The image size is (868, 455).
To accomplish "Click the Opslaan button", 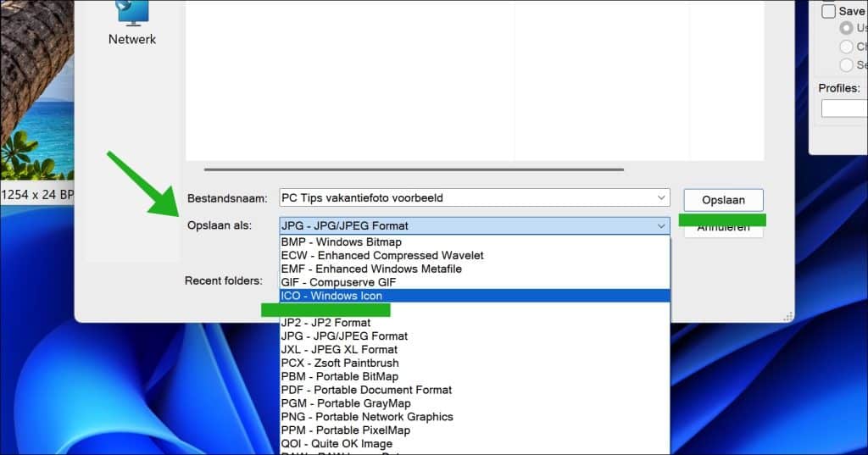I will 723,200.
